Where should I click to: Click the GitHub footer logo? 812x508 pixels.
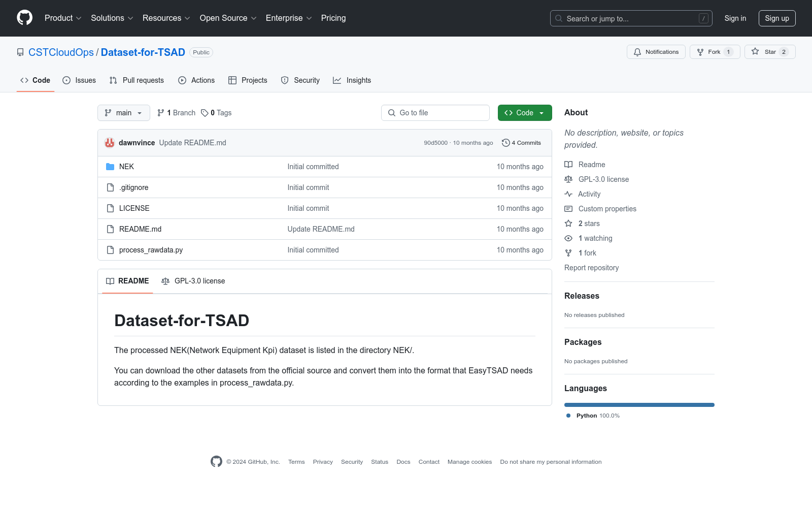tap(216, 461)
